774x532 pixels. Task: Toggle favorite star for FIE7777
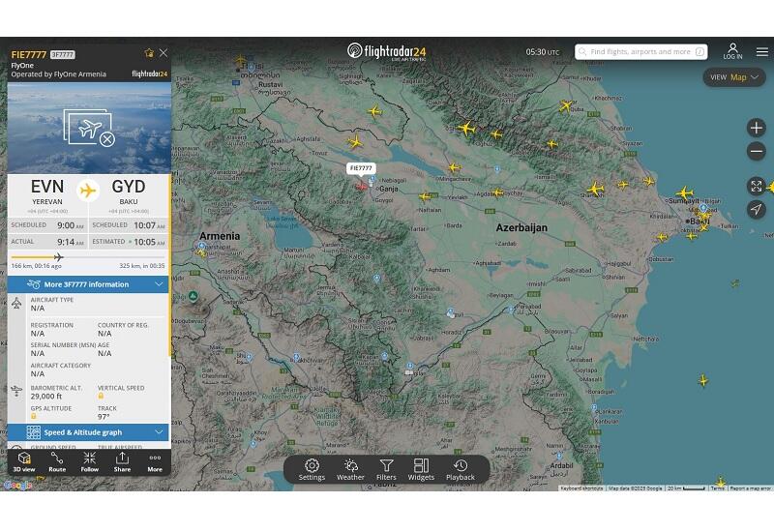click(x=149, y=53)
